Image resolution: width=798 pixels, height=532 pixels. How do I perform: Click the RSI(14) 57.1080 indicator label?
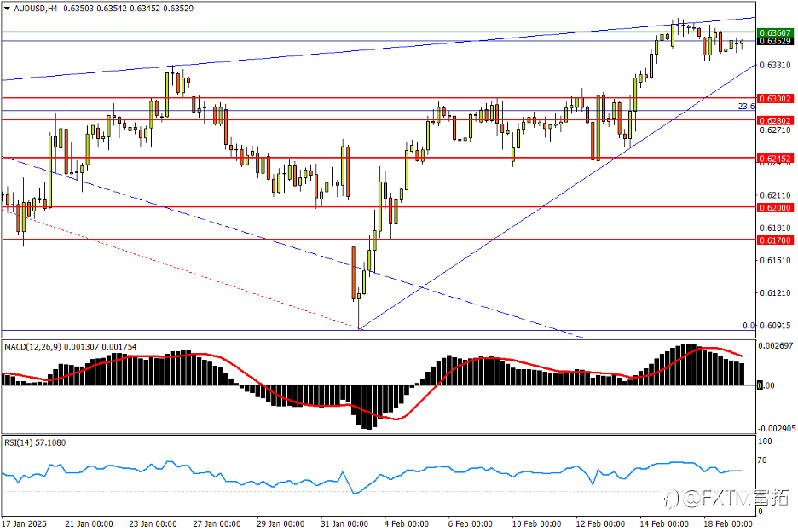(x=35, y=443)
